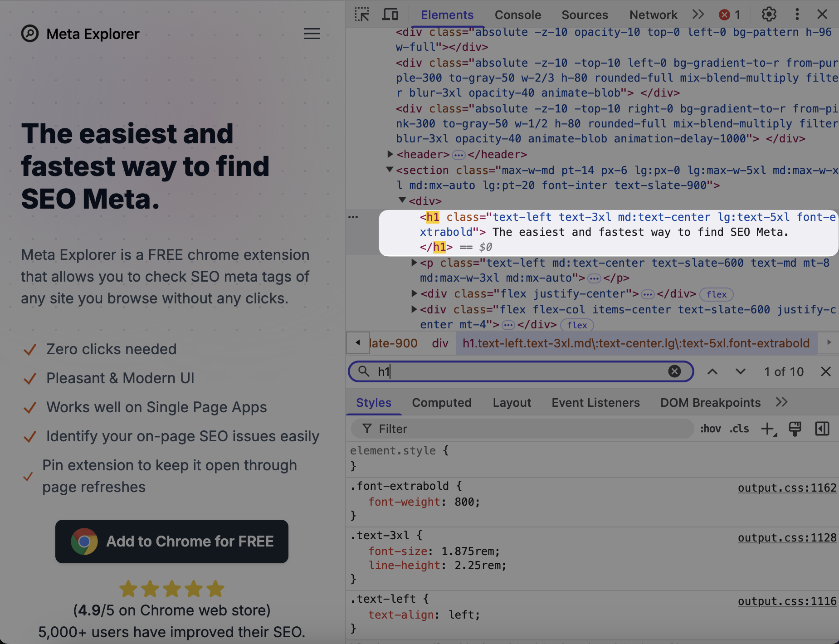This screenshot has width=839, height=644.
Task: Click the red error count badge
Action: pos(730,15)
